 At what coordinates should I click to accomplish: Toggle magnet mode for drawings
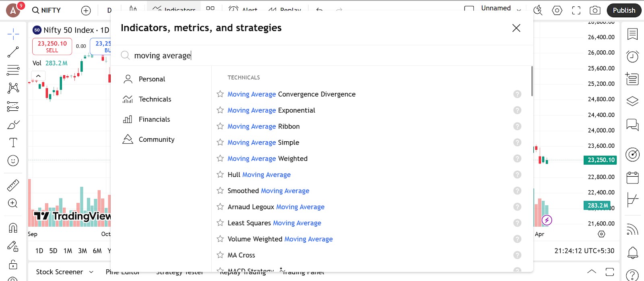(x=13, y=228)
